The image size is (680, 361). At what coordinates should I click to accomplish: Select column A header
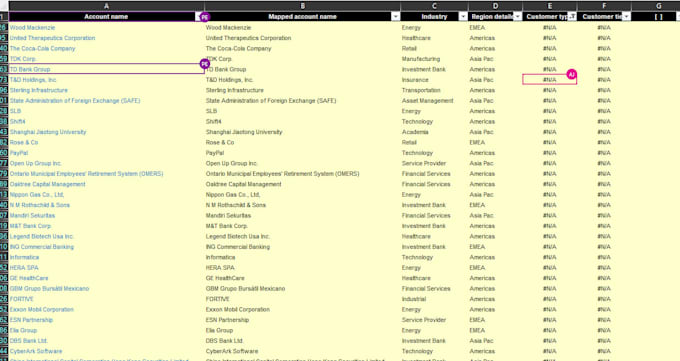[106, 6]
